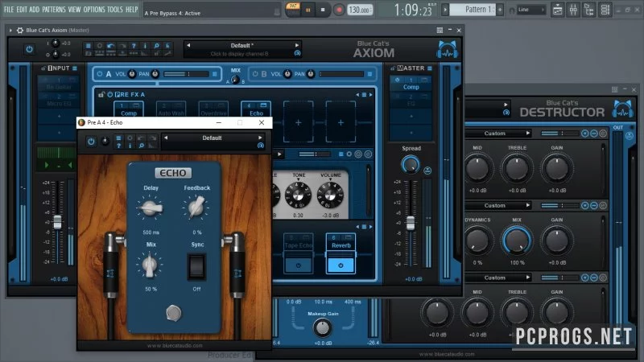Viewport: 644px width, 362px height.
Task: Go to Axiom's previous preset
Action: click(x=188, y=45)
